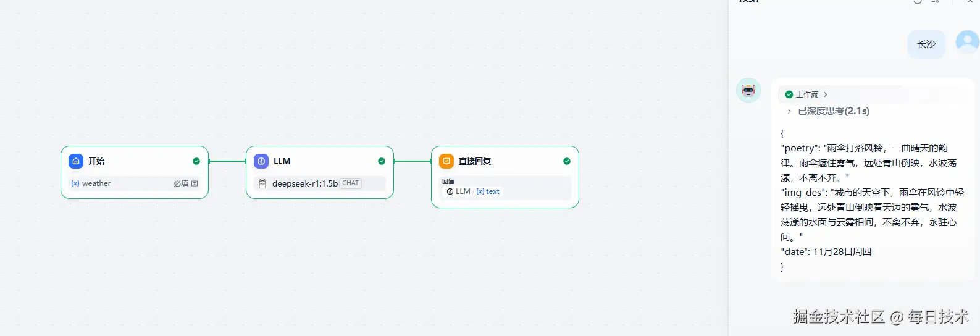980x336 pixels.
Task: Select the 开始 node title
Action: pyautogui.click(x=96, y=161)
